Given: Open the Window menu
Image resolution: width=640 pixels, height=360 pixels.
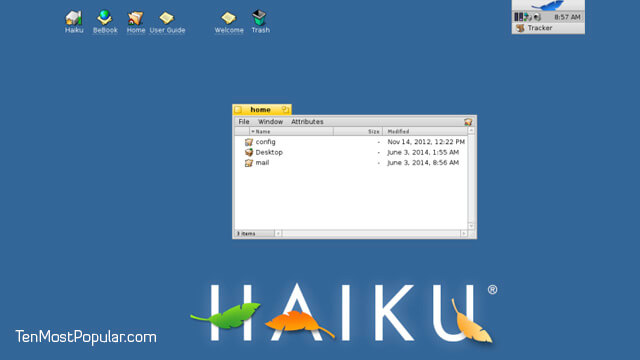Looking at the screenshot, I should coord(270,122).
